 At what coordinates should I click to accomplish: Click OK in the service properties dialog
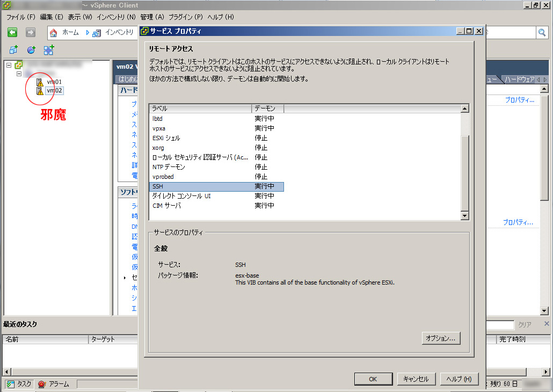pyautogui.click(x=373, y=379)
